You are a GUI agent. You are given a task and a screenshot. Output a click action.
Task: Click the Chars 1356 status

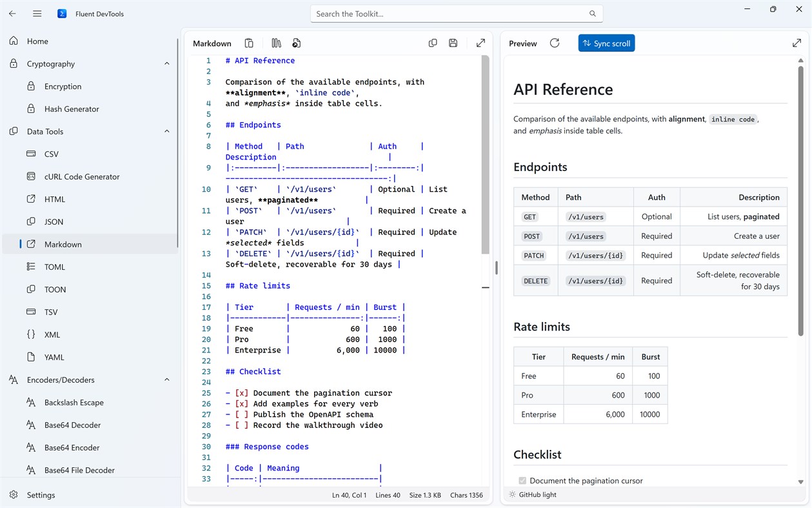coord(466,495)
